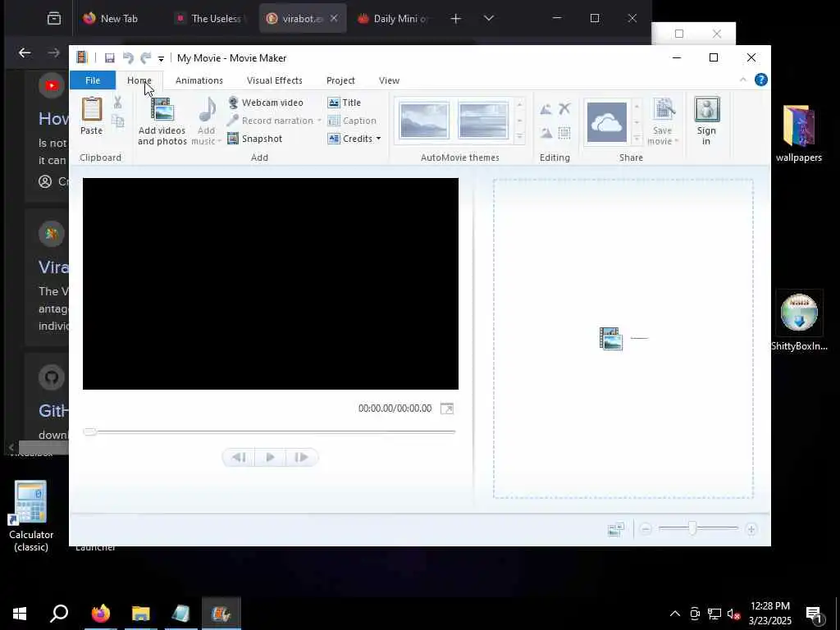The image size is (840, 630).
Task: Collapse the ribbon with the chevron
Action: tap(743, 80)
